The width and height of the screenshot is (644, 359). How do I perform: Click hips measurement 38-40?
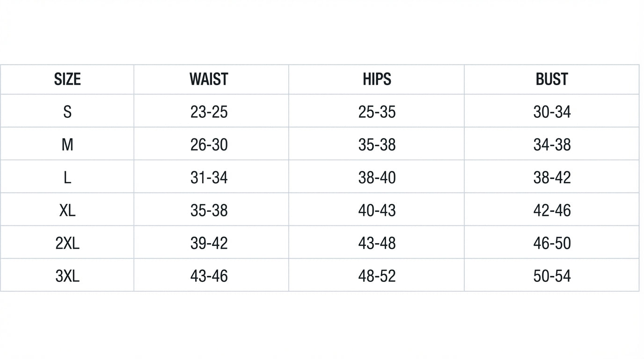(377, 177)
